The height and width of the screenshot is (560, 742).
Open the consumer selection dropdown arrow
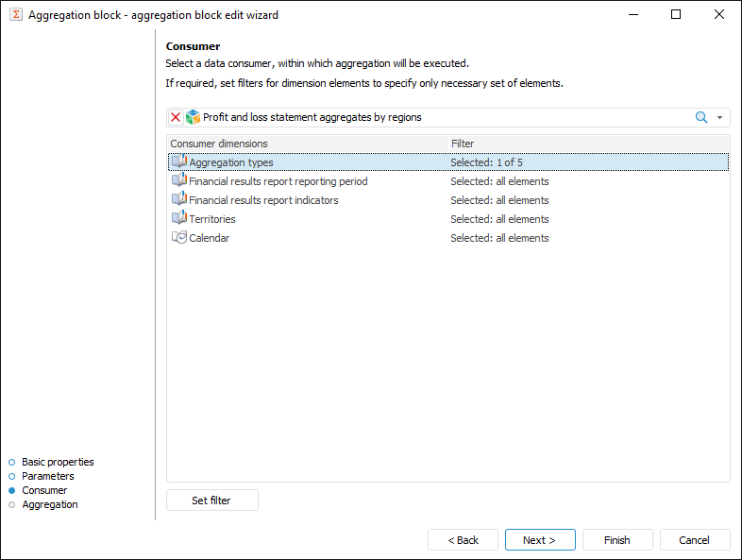tap(719, 117)
